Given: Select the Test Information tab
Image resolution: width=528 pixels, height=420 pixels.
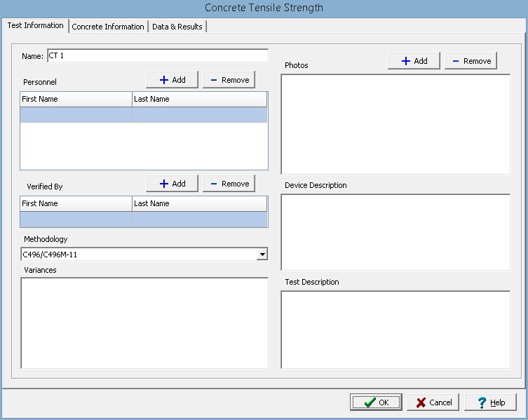Looking at the screenshot, I should (35, 26).
